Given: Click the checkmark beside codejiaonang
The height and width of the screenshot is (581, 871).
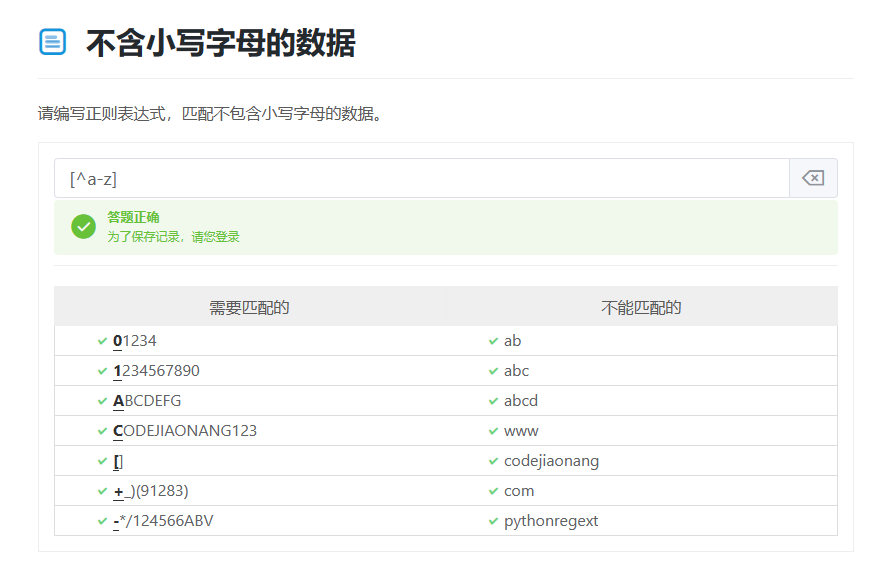Looking at the screenshot, I should [x=493, y=461].
